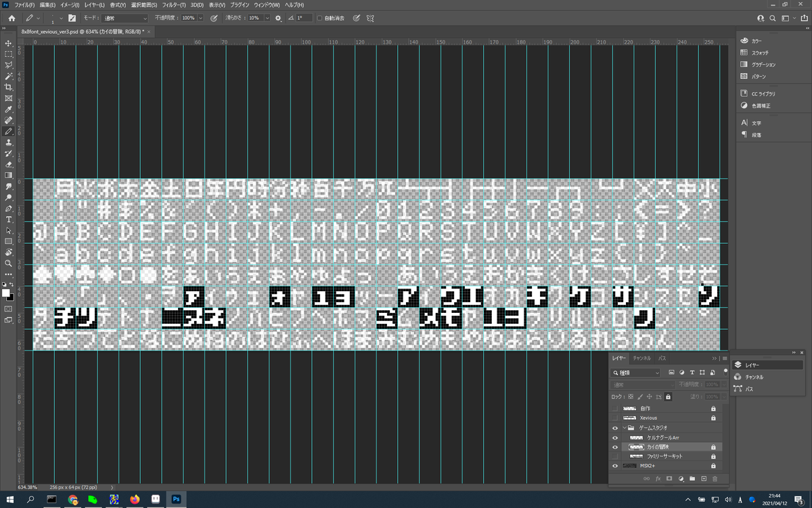
Task: Create a new layer group
Action: (x=692, y=479)
